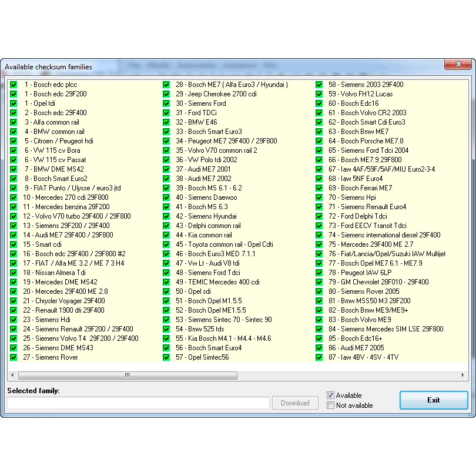The height and width of the screenshot is (476, 476).
Task: Click green check icon beside Nissan Almera Tdi
Action: pyautogui.click(x=14, y=273)
